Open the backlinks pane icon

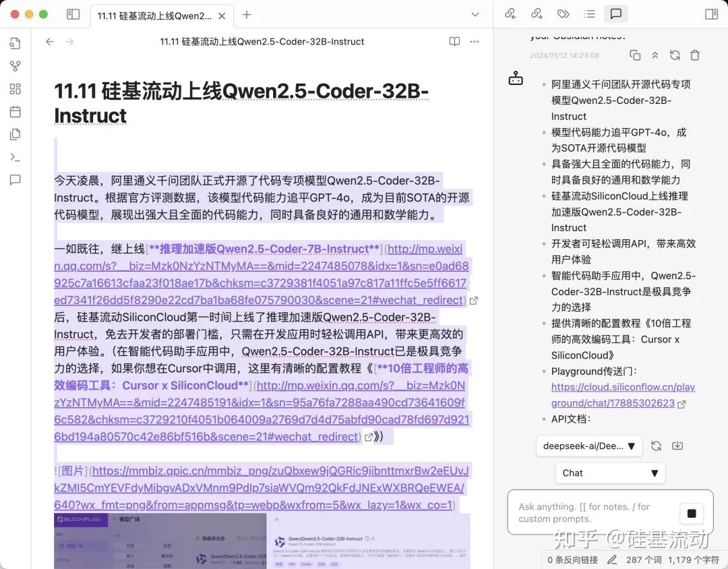click(x=511, y=14)
